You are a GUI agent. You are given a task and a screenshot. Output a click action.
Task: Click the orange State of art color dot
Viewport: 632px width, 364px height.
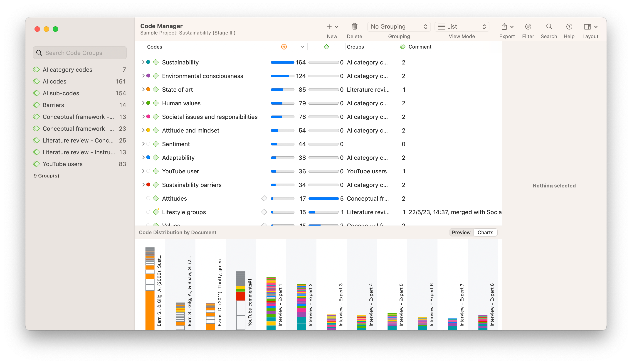click(148, 89)
